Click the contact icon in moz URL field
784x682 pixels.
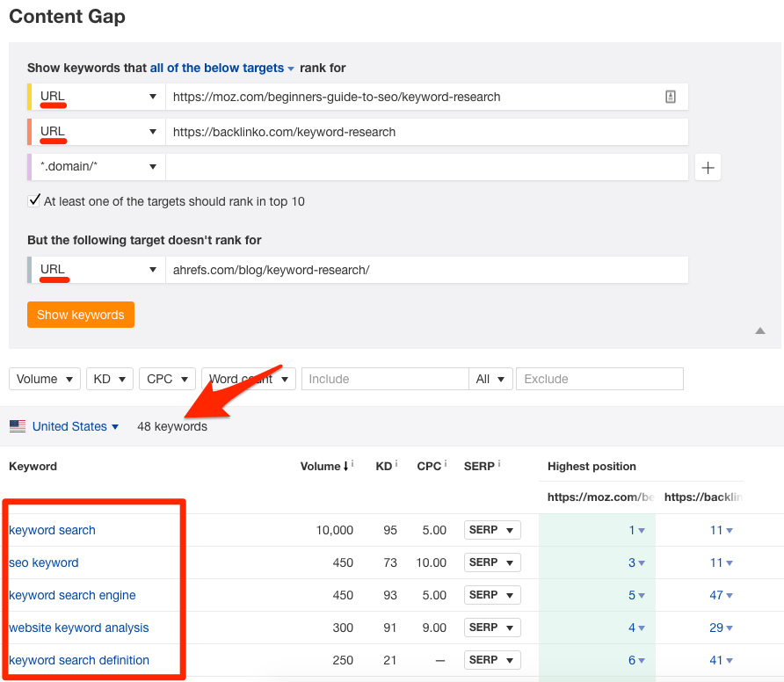tap(671, 97)
